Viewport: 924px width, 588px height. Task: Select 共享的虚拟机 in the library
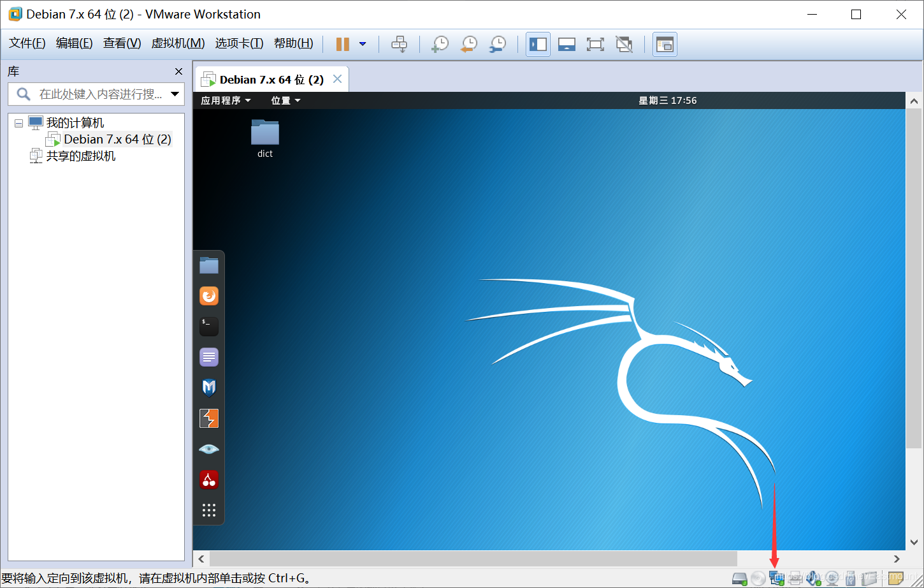(x=80, y=156)
